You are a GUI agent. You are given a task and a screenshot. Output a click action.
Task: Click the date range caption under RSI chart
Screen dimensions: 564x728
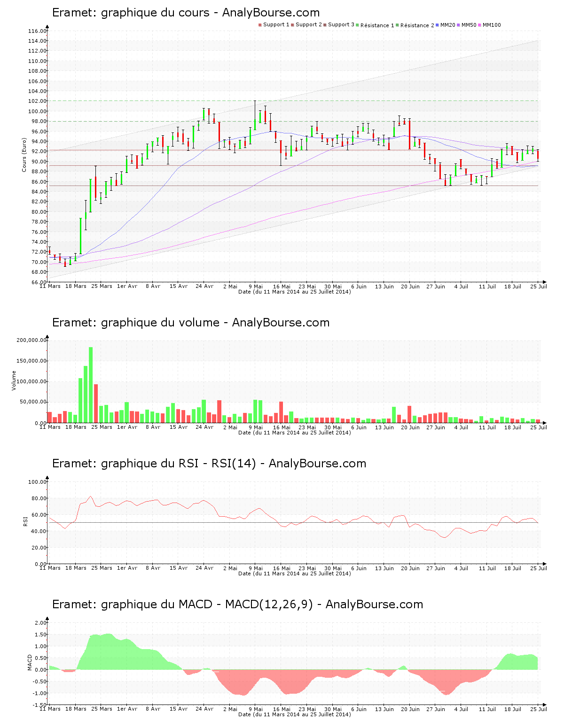pyautogui.click(x=294, y=573)
